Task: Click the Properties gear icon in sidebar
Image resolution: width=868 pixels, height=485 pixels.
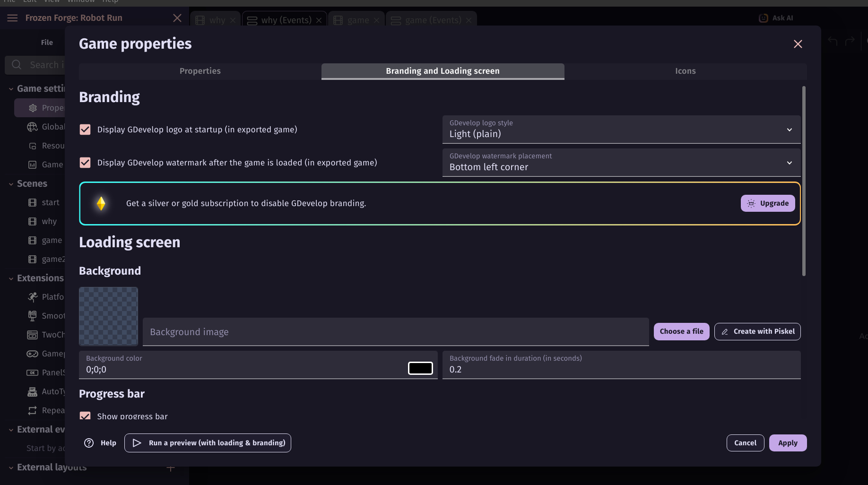Action: pyautogui.click(x=33, y=108)
